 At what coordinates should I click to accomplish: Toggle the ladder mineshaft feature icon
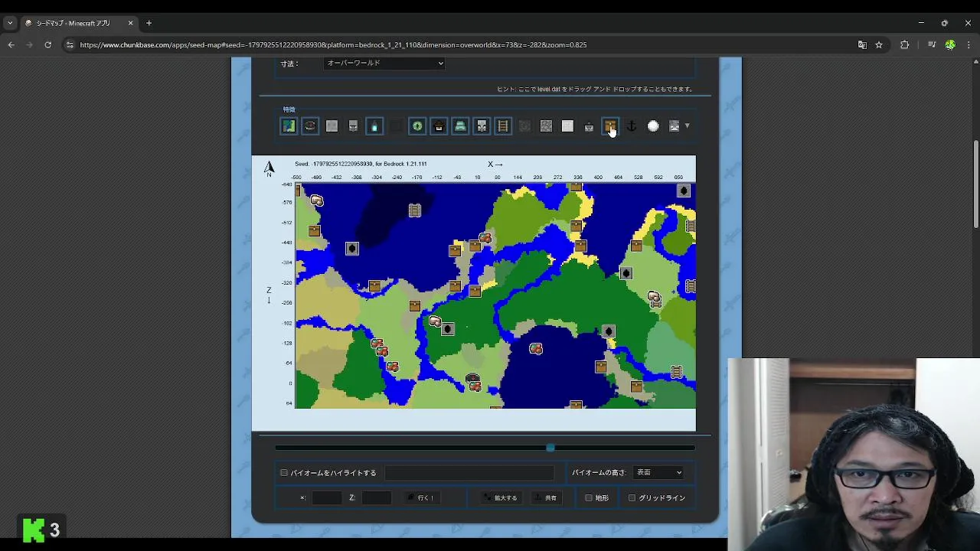[503, 126]
